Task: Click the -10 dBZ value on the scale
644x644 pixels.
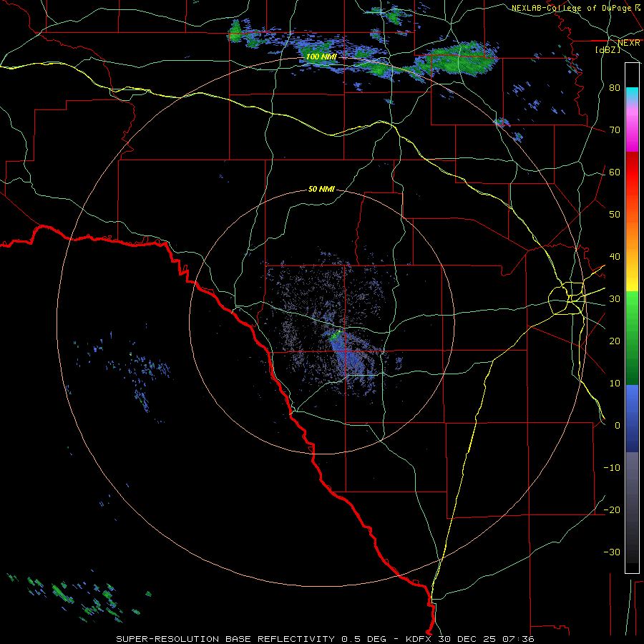Action: [x=612, y=468]
